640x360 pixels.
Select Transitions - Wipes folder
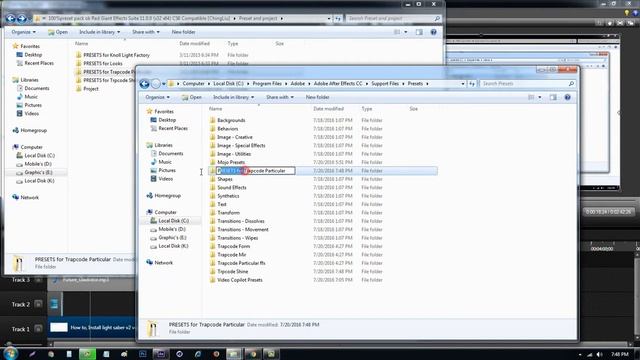238,238
